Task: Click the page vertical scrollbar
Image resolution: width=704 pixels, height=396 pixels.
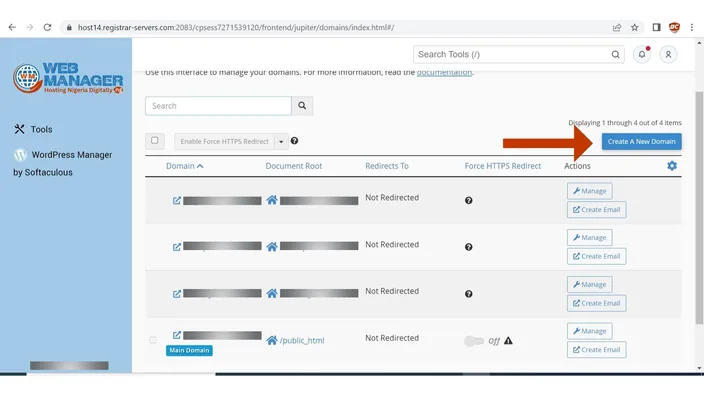Action: click(x=699, y=207)
